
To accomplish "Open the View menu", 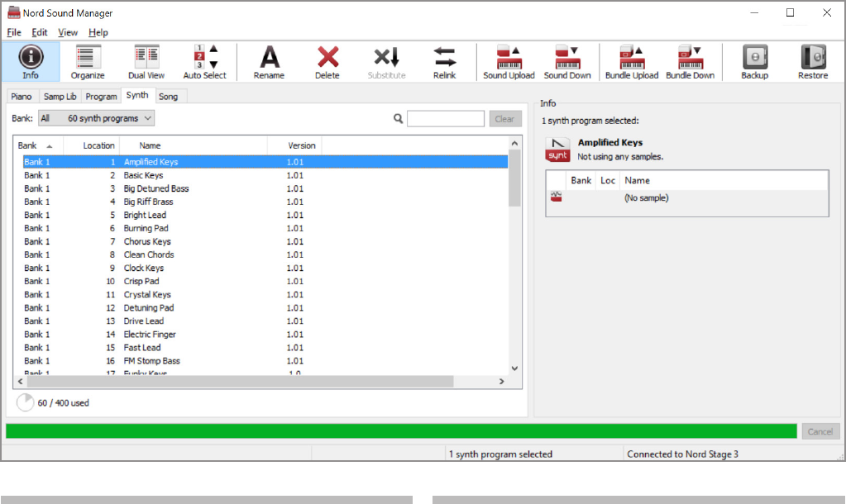I will pos(68,32).
